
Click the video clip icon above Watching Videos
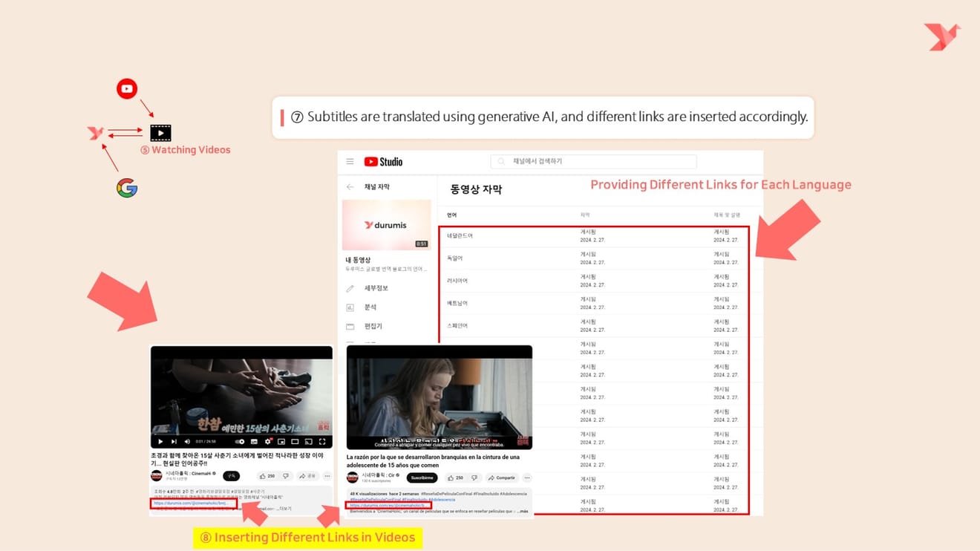coord(160,133)
